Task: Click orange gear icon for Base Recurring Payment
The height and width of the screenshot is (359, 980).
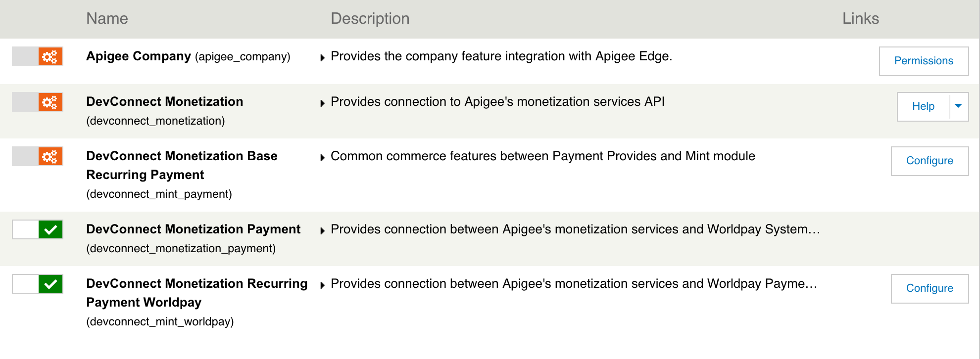Action: click(x=50, y=157)
